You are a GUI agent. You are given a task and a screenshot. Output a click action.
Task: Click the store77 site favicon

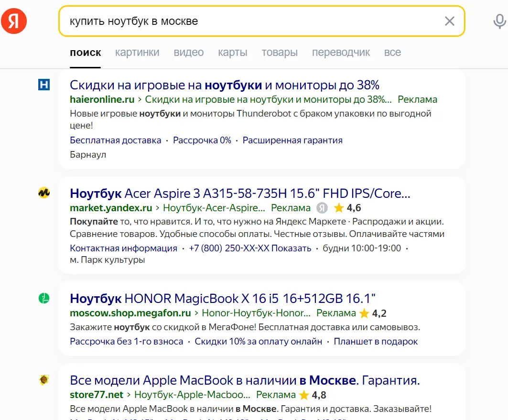point(44,379)
